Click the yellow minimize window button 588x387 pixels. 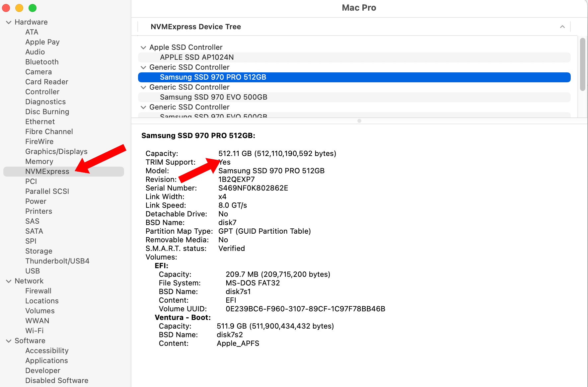coord(19,8)
